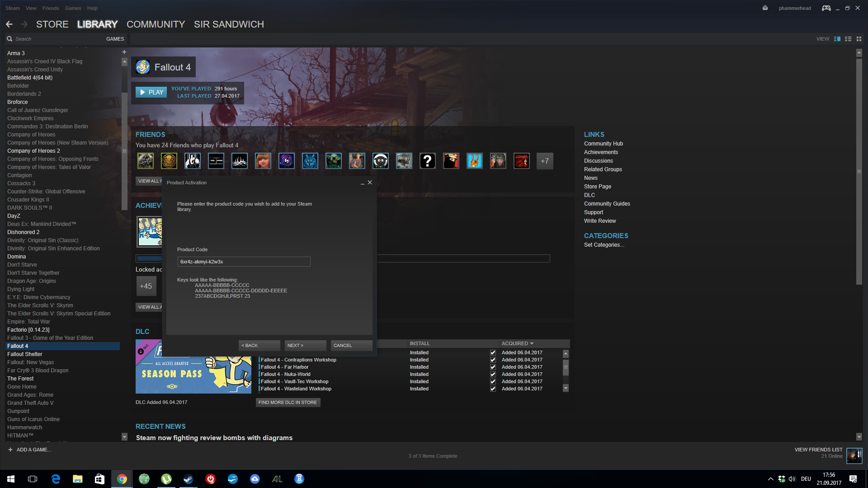Click the plus icon beside Add a Game
868x488 pixels.
click(10, 450)
